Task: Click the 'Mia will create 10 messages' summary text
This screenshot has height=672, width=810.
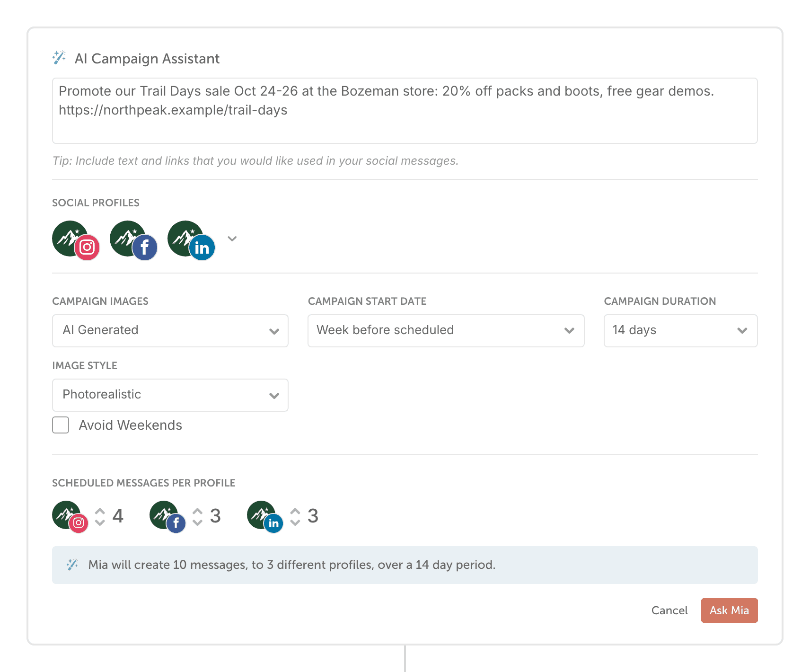Action: (292, 565)
